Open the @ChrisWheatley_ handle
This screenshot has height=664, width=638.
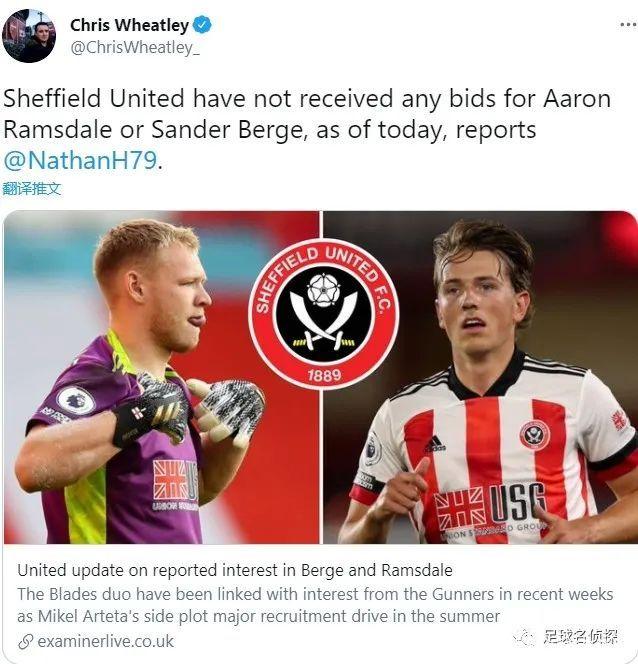point(135,47)
